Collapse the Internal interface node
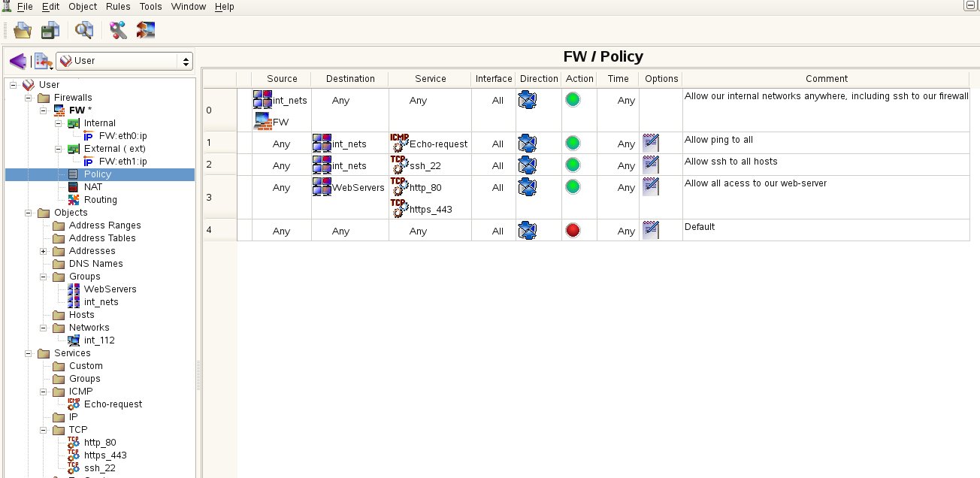Viewport: 980px width, 478px height. (x=58, y=123)
